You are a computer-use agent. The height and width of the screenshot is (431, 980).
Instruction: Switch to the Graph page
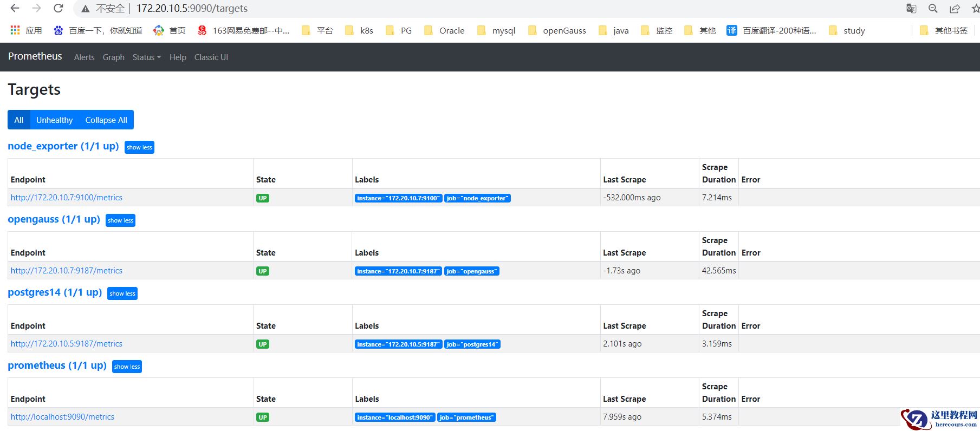coord(113,57)
